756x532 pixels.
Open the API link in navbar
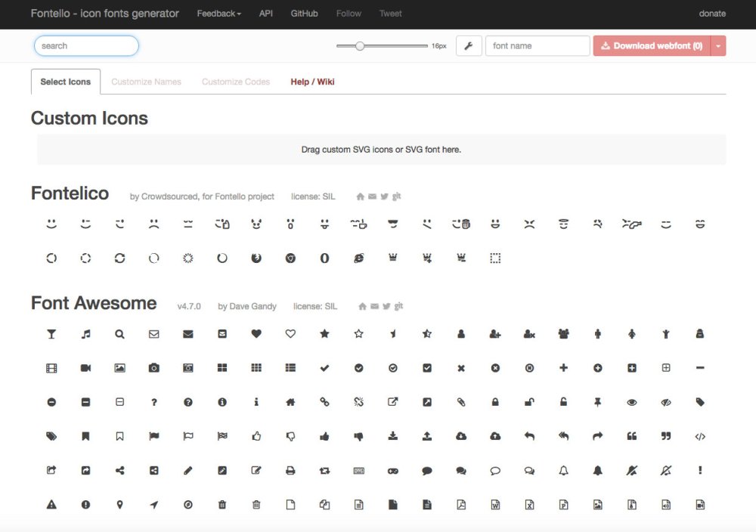(x=265, y=14)
